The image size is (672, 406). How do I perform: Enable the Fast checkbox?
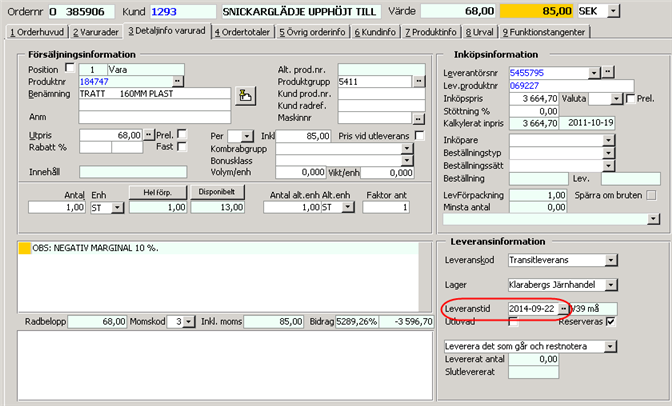tap(182, 146)
